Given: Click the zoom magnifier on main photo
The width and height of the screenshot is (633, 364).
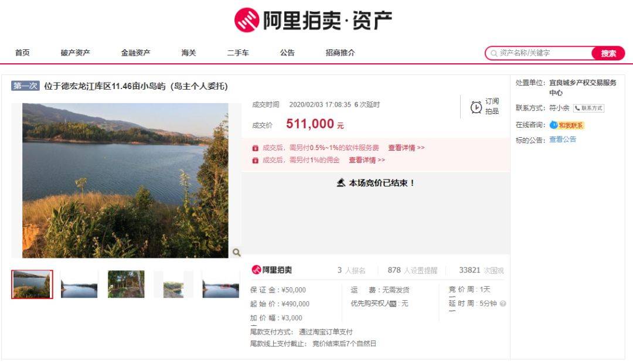Looking at the screenshot, I should click(237, 253).
